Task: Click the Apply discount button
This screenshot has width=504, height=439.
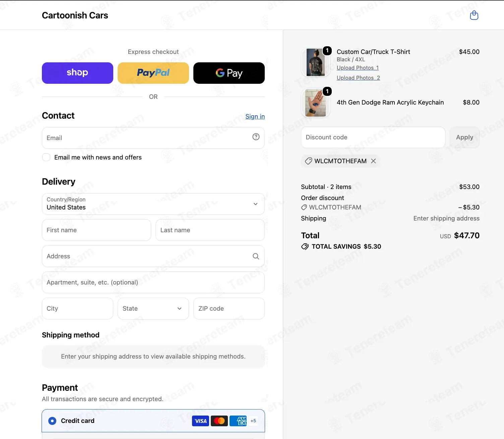Action: [x=464, y=137]
